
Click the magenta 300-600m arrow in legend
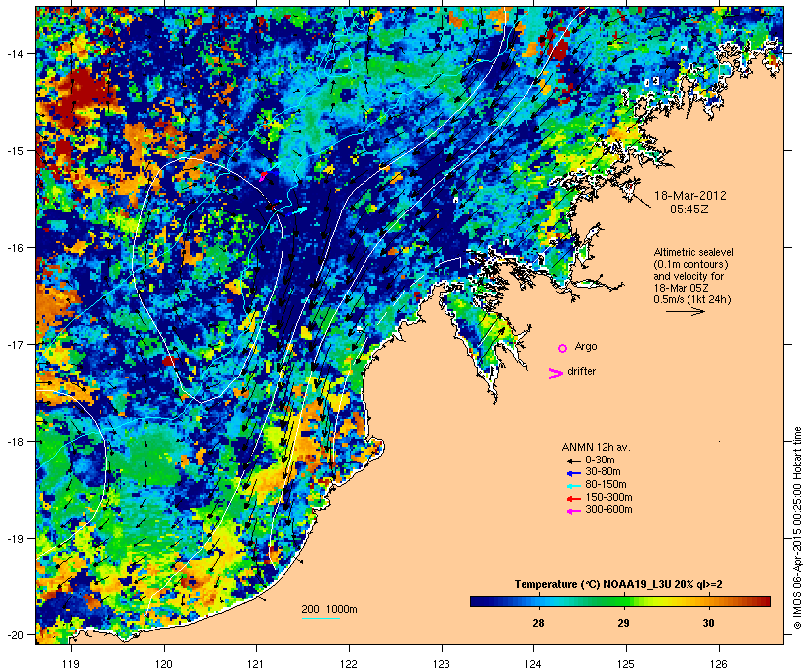click(x=573, y=511)
